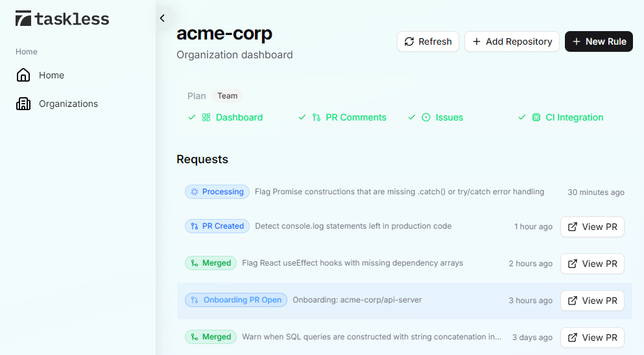Click the PR Comments feature label

pyautogui.click(x=355, y=117)
